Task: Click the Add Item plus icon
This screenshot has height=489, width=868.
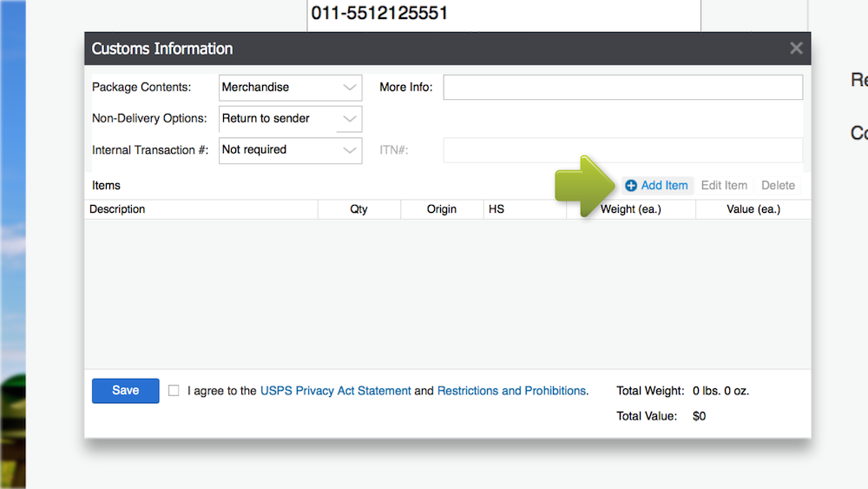Action: pos(631,186)
